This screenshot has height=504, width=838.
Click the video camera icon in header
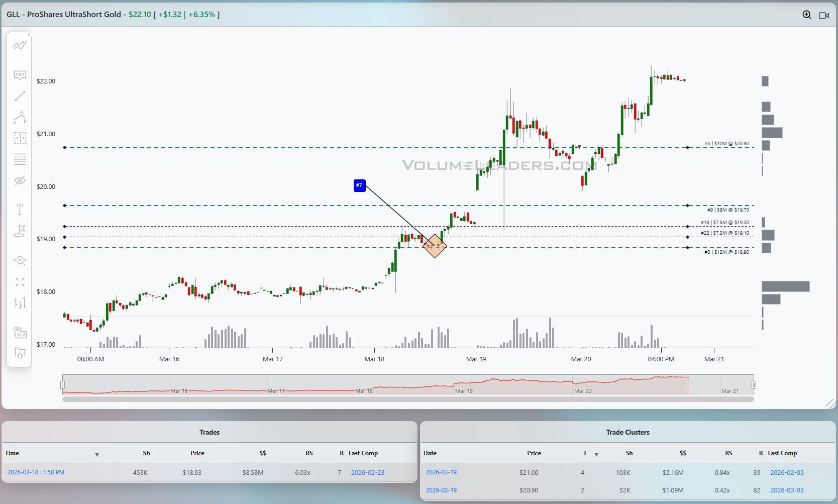[823, 15]
